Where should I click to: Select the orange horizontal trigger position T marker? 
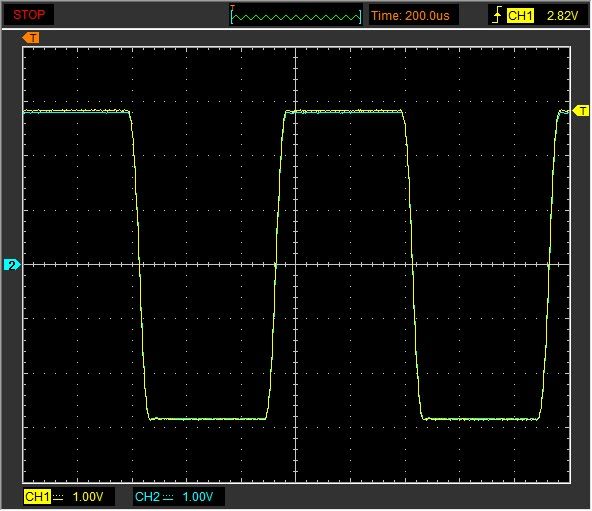(x=31, y=38)
